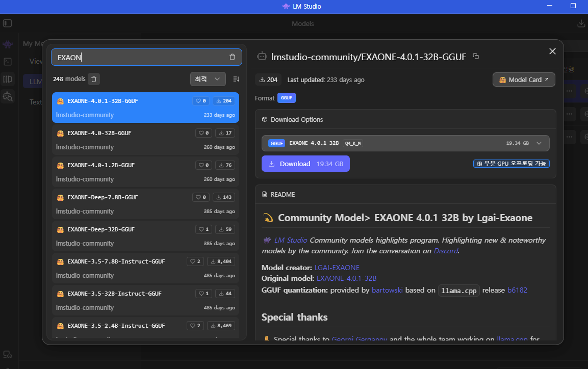Clear the search field with trash icon
588x369 pixels.
click(232, 57)
